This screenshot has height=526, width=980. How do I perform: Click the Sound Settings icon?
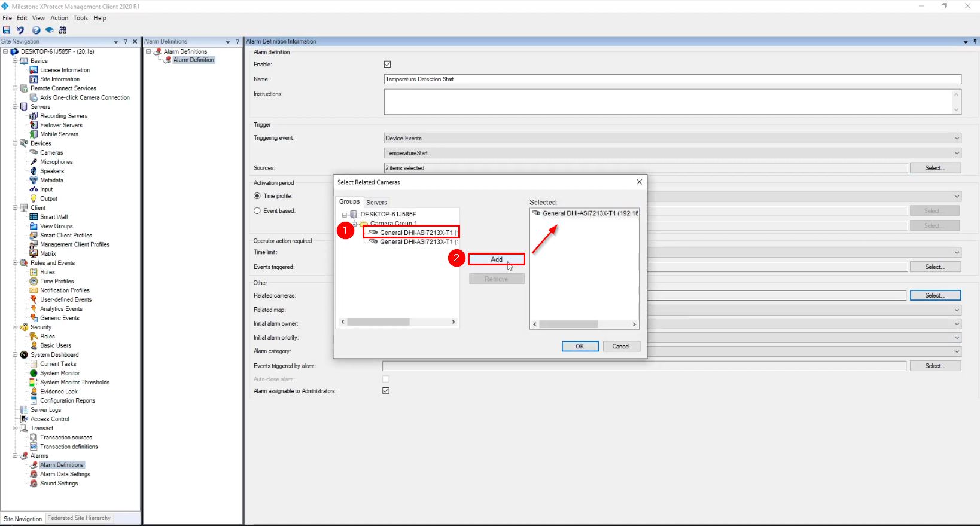(x=34, y=483)
